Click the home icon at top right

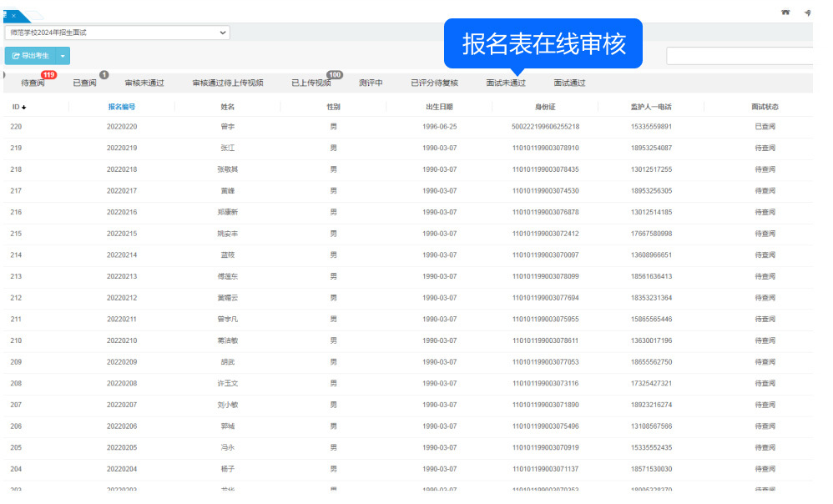click(x=785, y=13)
